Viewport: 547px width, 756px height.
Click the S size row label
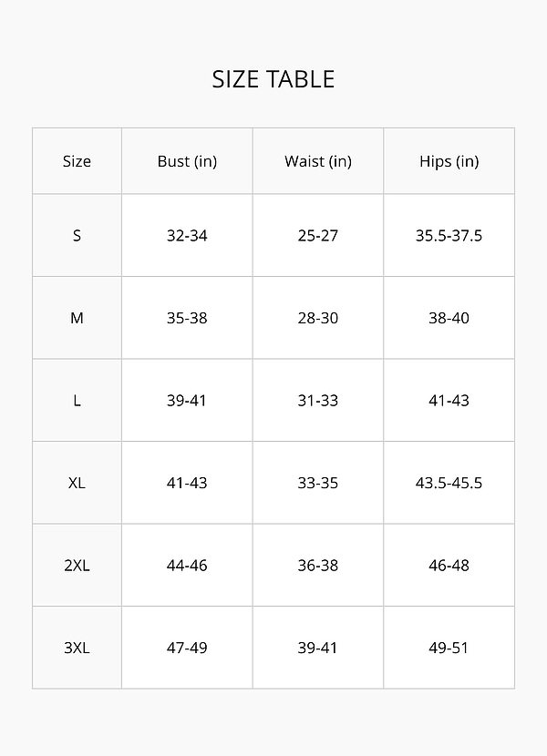(x=77, y=235)
